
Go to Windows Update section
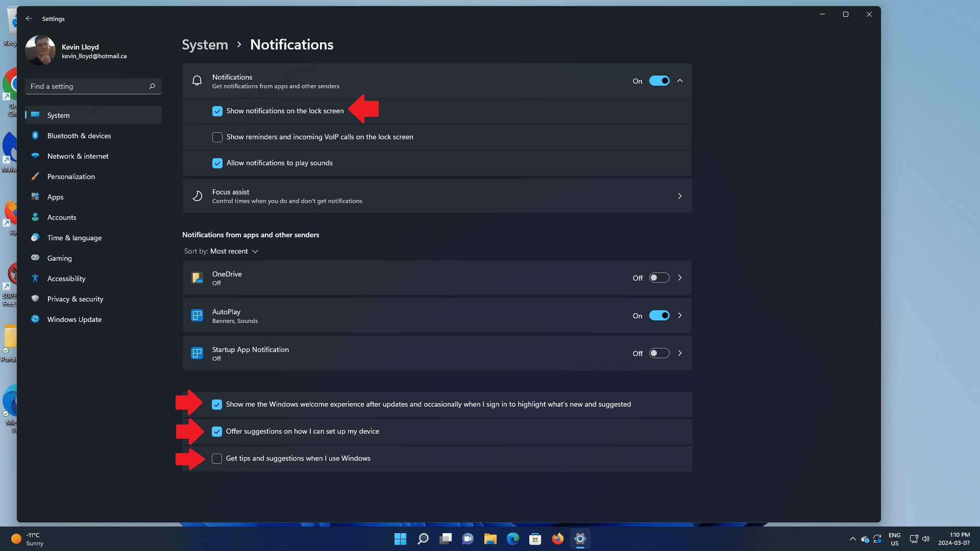point(74,319)
